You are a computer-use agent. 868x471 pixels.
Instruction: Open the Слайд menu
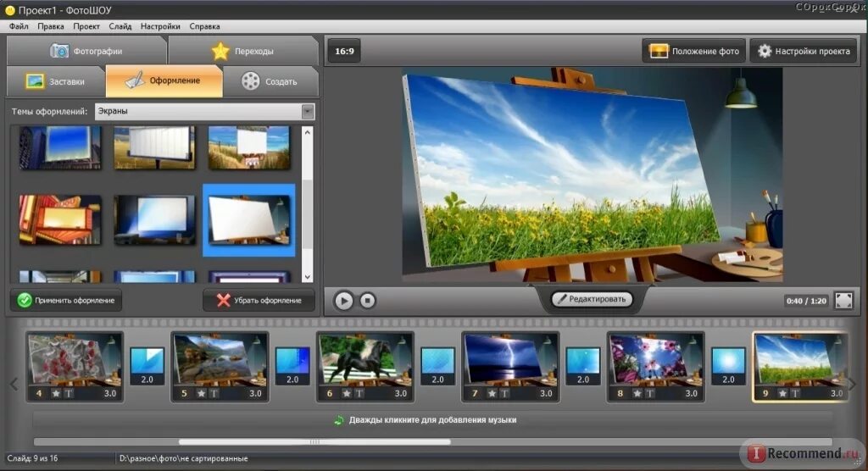pos(120,26)
